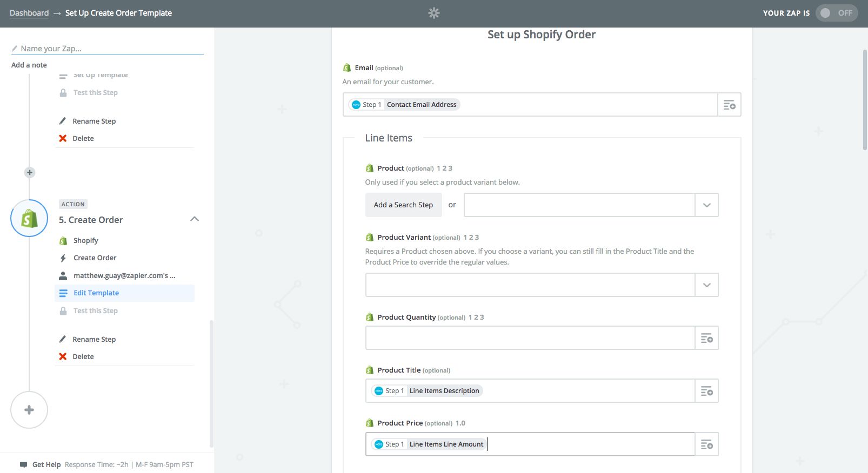Click the small plus between steps
Viewport: 868px width, 473px height.
coord(30,172)
